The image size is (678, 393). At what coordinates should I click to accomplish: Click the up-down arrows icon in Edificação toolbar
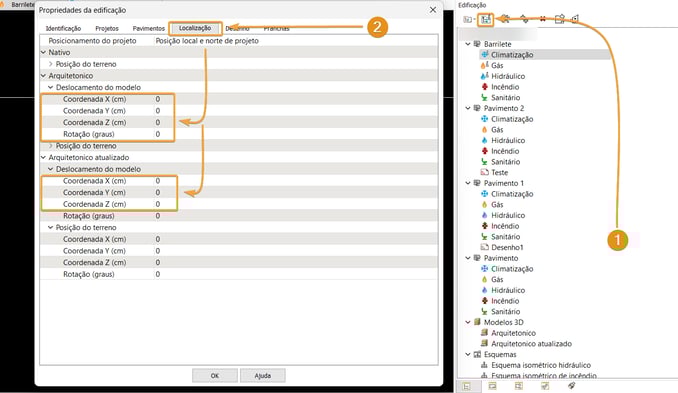[524, 19]
